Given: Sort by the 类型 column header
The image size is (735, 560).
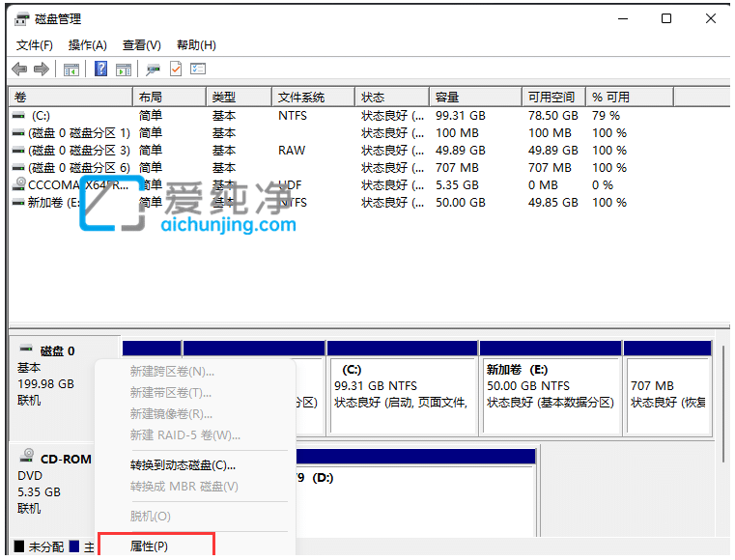Looking at the screenshot, I should 240,97.
